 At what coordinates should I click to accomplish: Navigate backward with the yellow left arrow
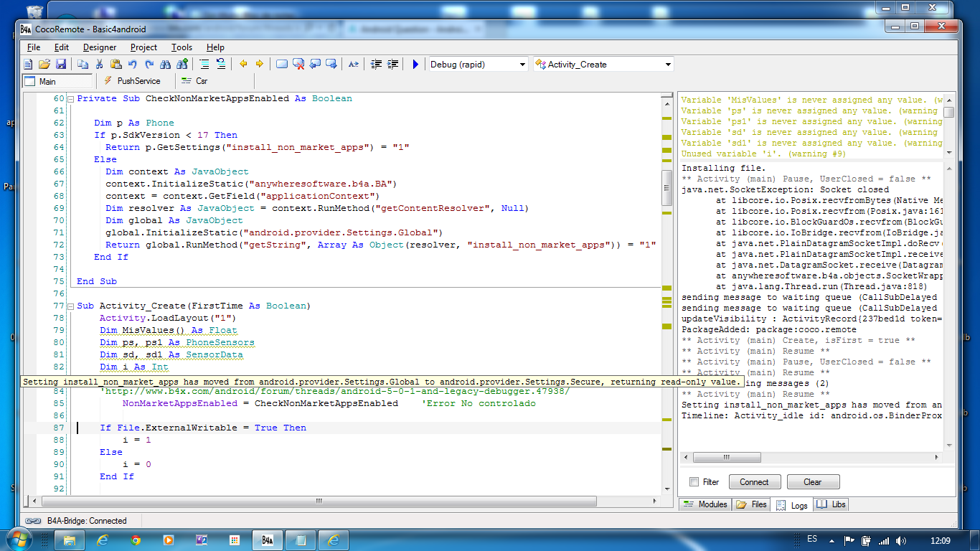[243, 64]
